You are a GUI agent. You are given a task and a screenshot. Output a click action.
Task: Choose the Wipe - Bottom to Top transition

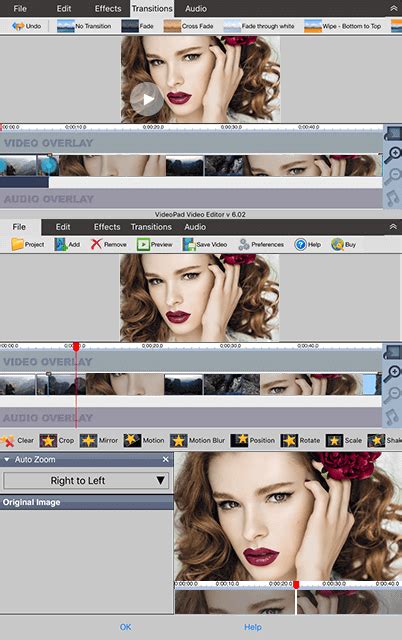coord(342,26)
